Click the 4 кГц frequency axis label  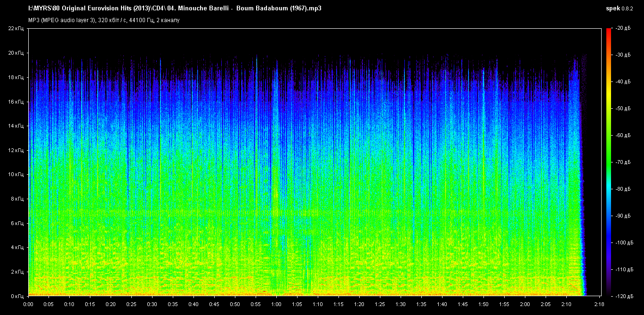point(17,248)
